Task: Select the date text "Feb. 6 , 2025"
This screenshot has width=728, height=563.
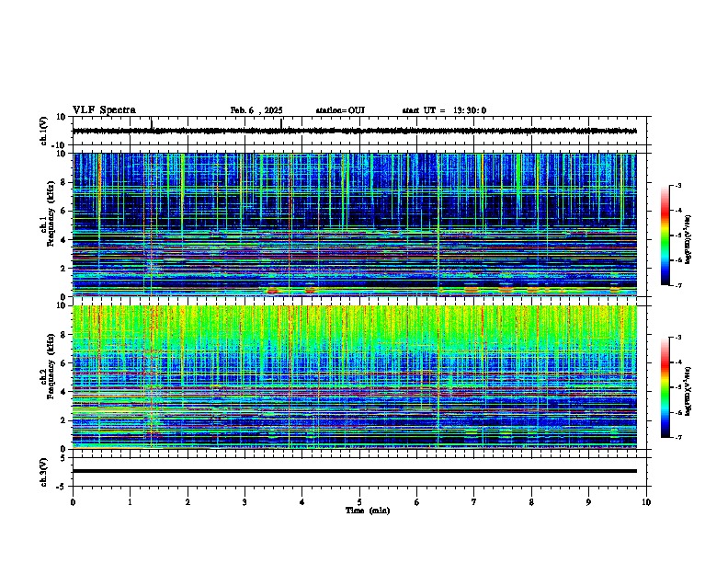Action: tap(256, 110)
